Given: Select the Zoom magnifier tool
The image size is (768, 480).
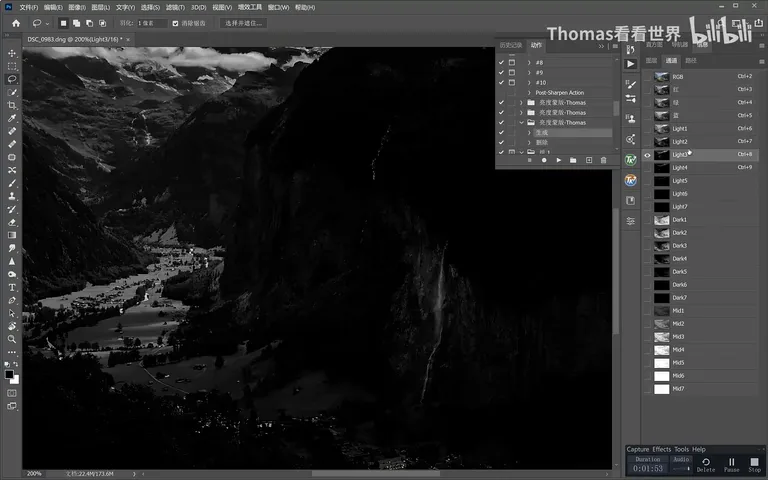Looking at the screenshot, I should click(x=12, y=339).
